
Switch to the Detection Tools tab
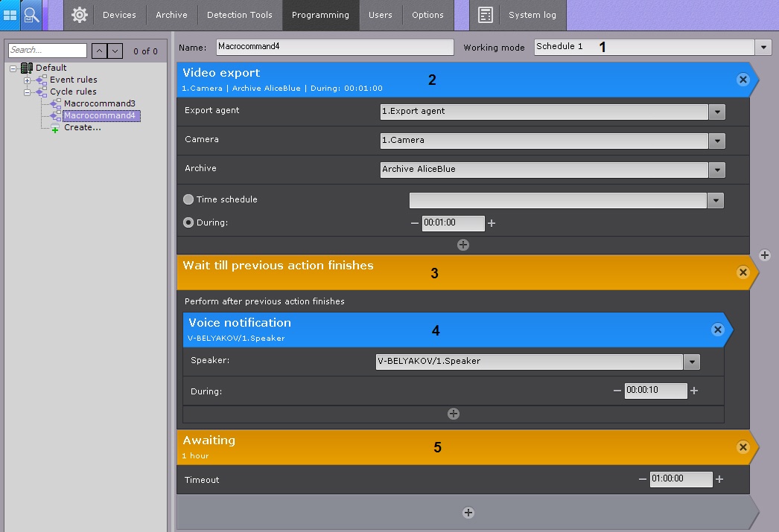[239, 15]
